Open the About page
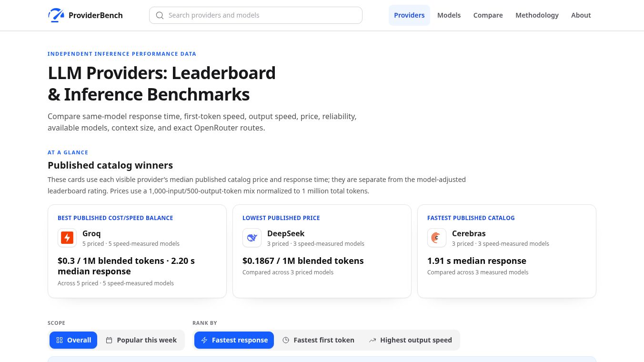The width and height of the screenshot is (644, 362). point(581,15)
